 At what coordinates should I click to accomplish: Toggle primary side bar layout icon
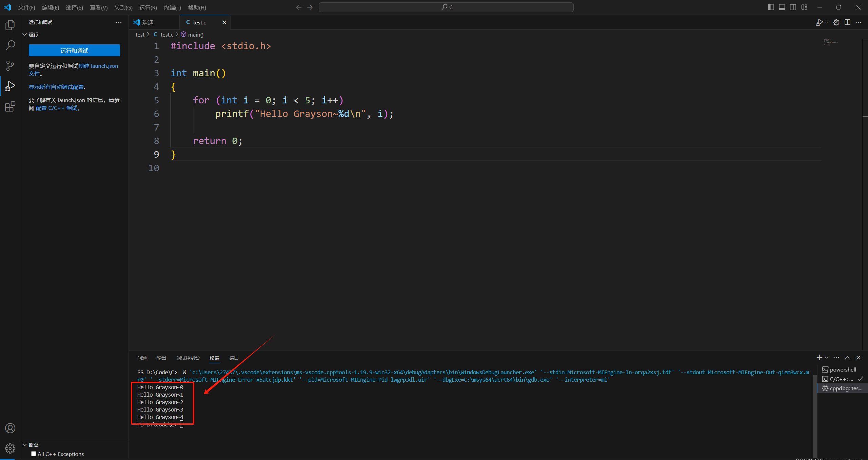click(771, 7)
